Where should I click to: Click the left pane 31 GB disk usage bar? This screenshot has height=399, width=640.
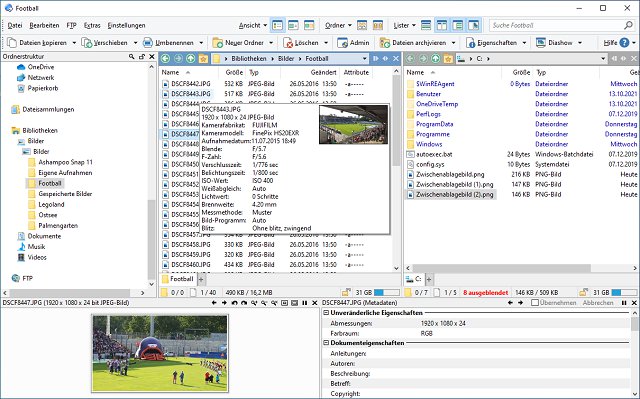coord(387,293)
